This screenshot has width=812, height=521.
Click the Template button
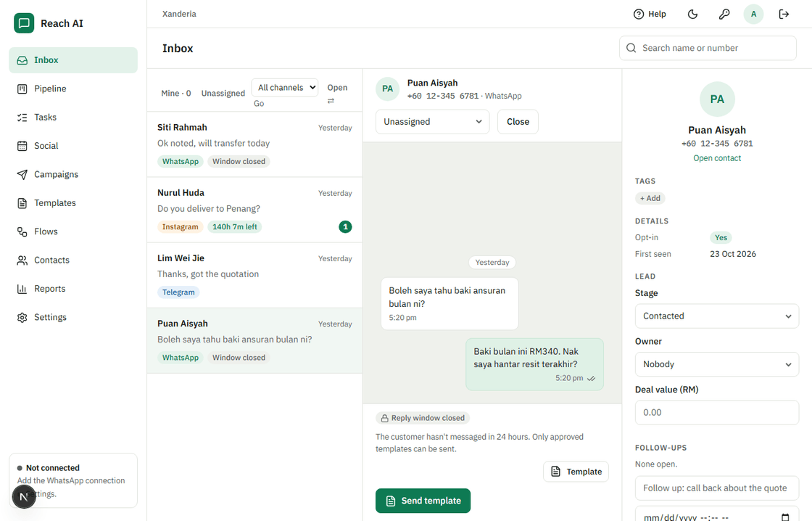(x=576, y=472)
